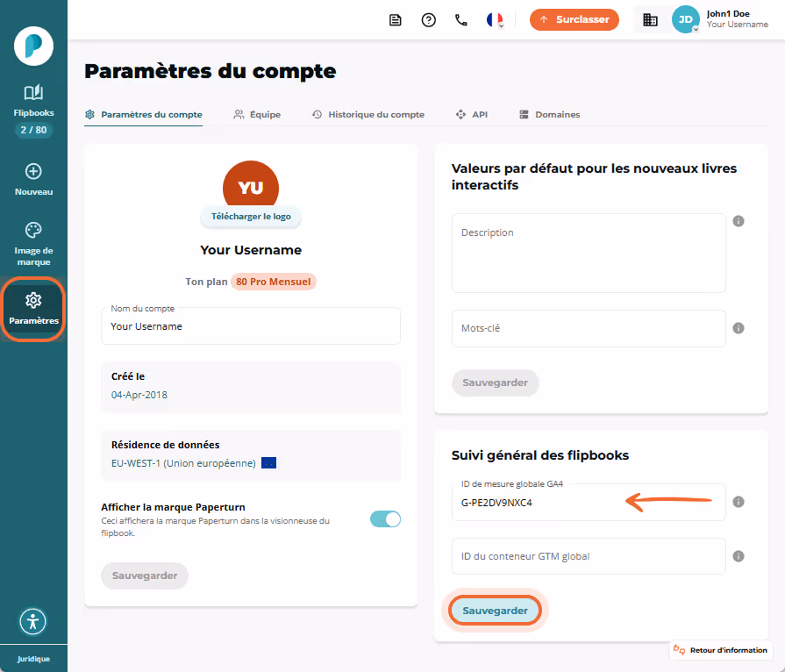Open Retour d'information feedback button
The width and height of the screenshot is (785, 672).
click(721, 650)
